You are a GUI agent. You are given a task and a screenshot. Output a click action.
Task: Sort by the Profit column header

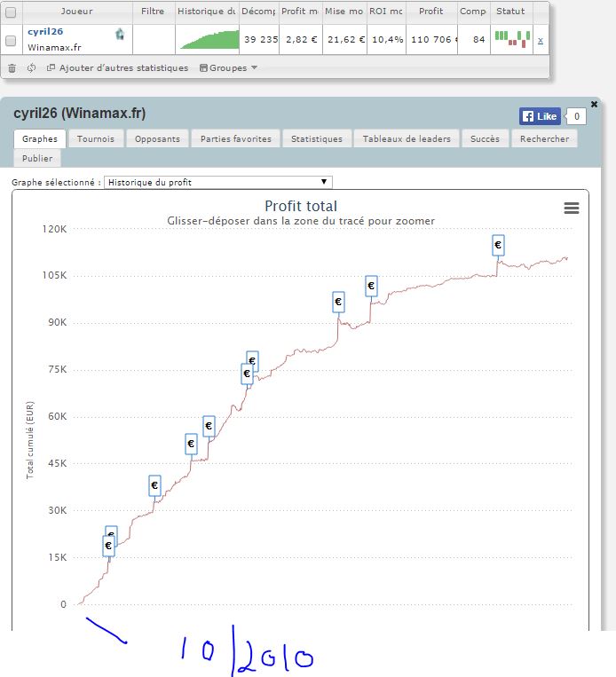(x=431, y=12)
